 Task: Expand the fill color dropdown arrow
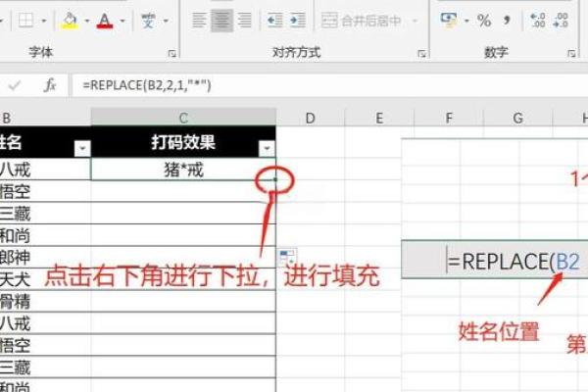pyautogui.click(x=87, y=21)
